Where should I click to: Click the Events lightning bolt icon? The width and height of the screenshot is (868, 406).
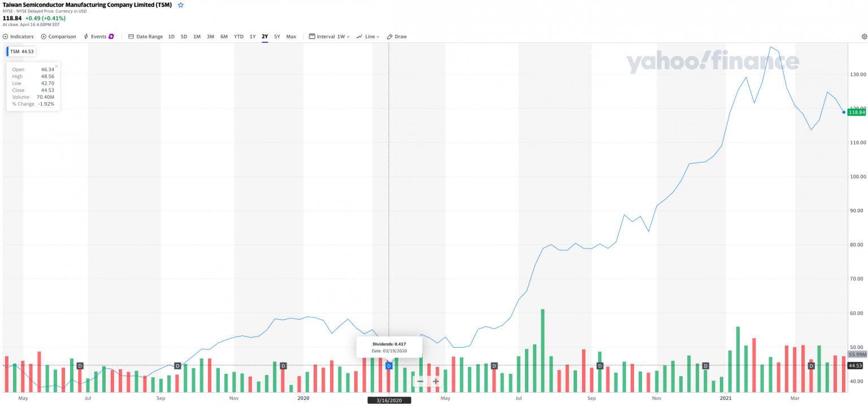[x=86, y=37]
